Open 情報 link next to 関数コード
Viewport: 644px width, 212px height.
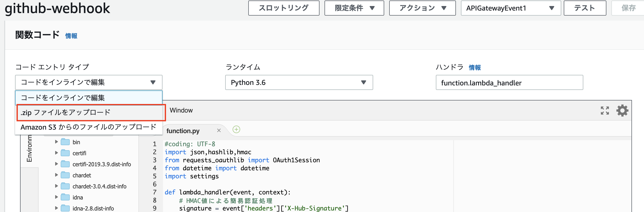coord(71,36)
